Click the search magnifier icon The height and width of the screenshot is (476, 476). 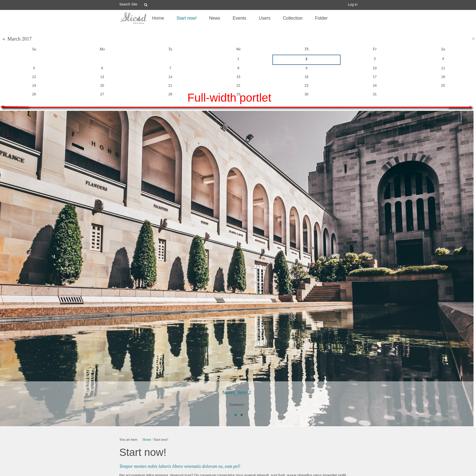pyautogui.click(x=146, y=5)
